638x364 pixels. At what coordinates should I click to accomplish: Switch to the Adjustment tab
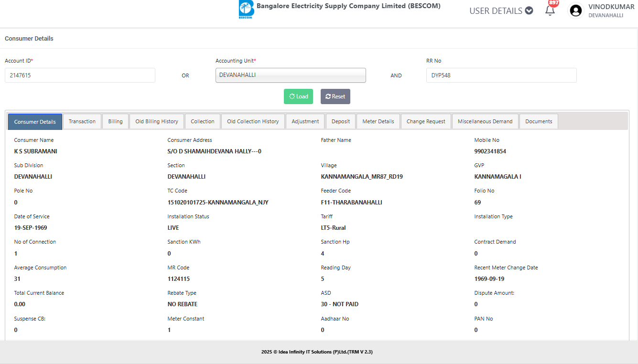[305, 121]
